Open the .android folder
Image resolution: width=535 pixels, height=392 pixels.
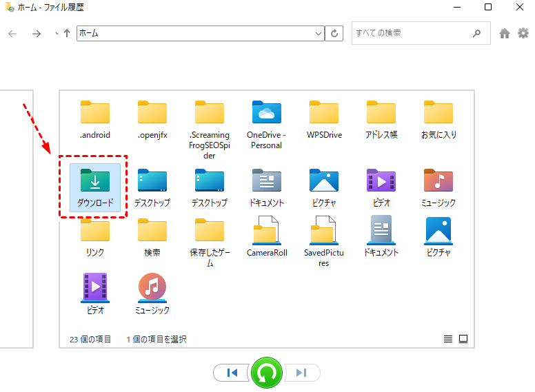pos(95,120)
